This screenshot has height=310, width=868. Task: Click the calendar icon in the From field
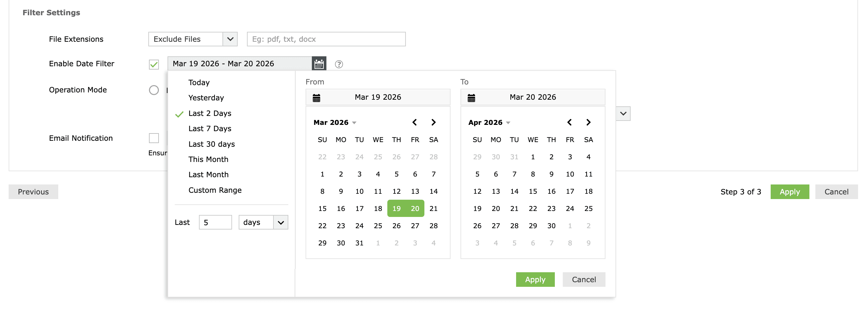[316, 97]
